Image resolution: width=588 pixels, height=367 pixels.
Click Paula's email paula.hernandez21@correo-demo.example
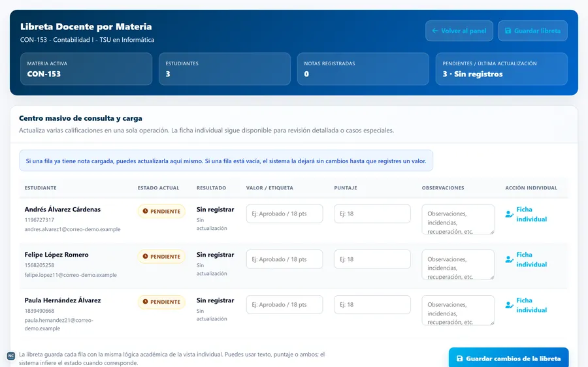point(59,325)
